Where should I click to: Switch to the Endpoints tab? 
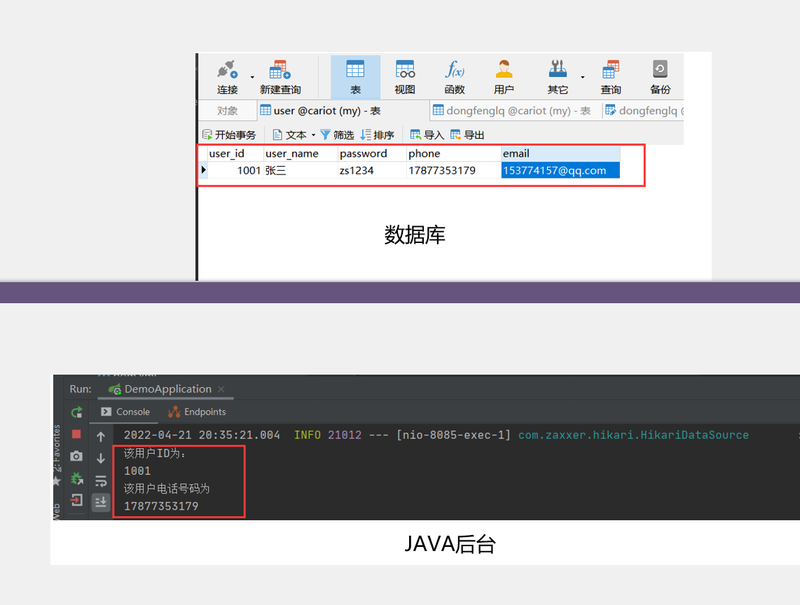pos(197,412)
